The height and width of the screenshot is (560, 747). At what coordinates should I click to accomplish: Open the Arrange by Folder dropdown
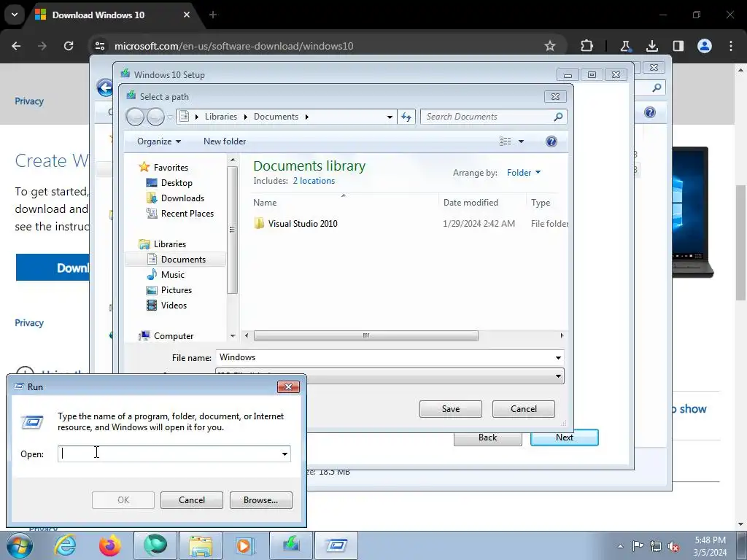[524, 173]
